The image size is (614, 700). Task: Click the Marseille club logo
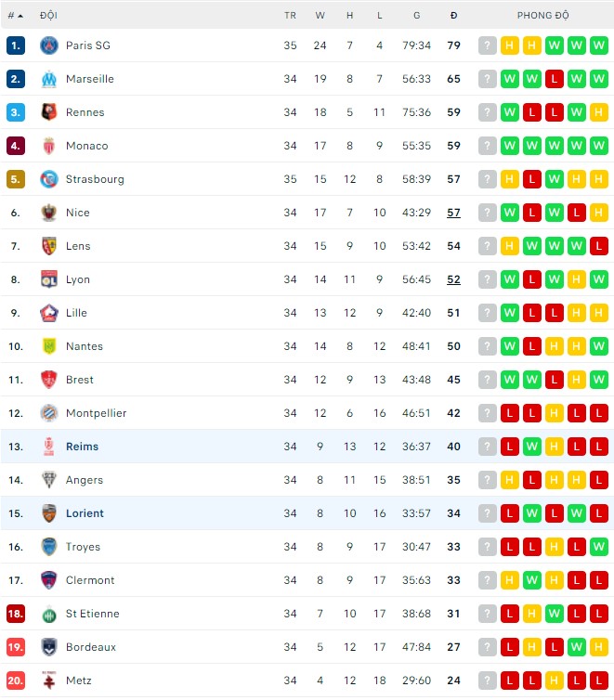coord(49,79)
